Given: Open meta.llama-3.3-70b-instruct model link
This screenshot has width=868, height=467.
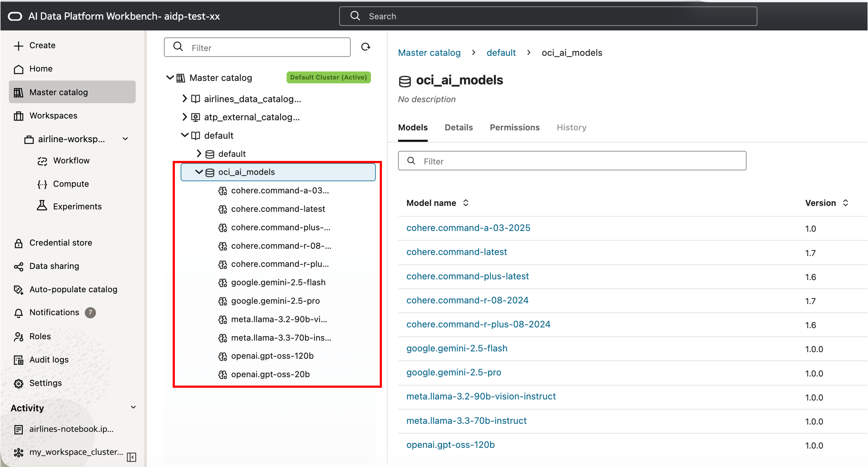Looking at the screenshot, I should (466, 421).
